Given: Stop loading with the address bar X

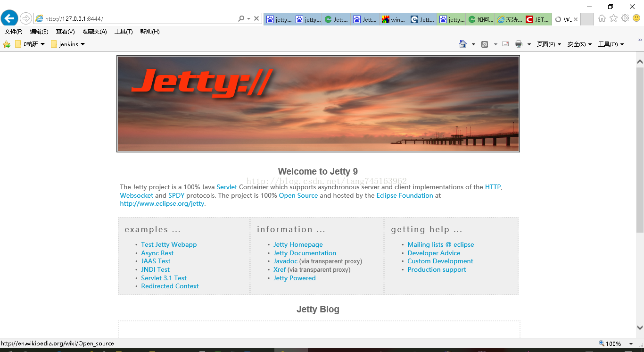Looking at the screenshot, I should tap(256, 18).
